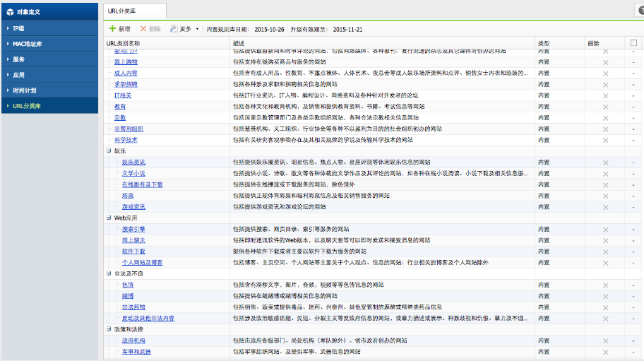The width and height of the screenshot is (644, 361).
Task: Click delete X in the 搜索引擎 row
Action: click(605, 230)
